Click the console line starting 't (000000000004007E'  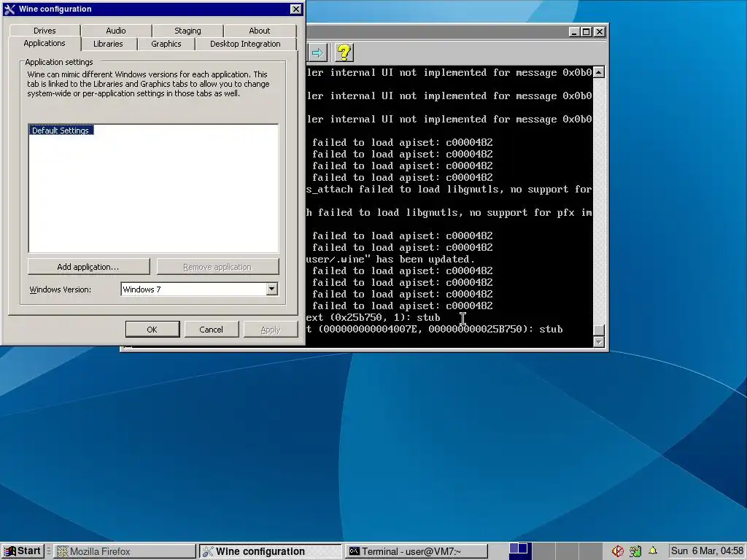435,330
